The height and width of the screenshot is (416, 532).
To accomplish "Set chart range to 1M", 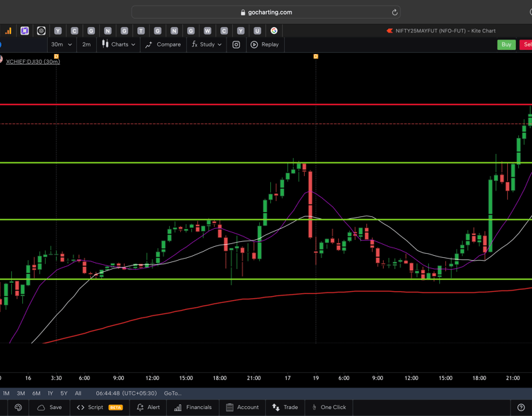I will (x=6, y=393).
